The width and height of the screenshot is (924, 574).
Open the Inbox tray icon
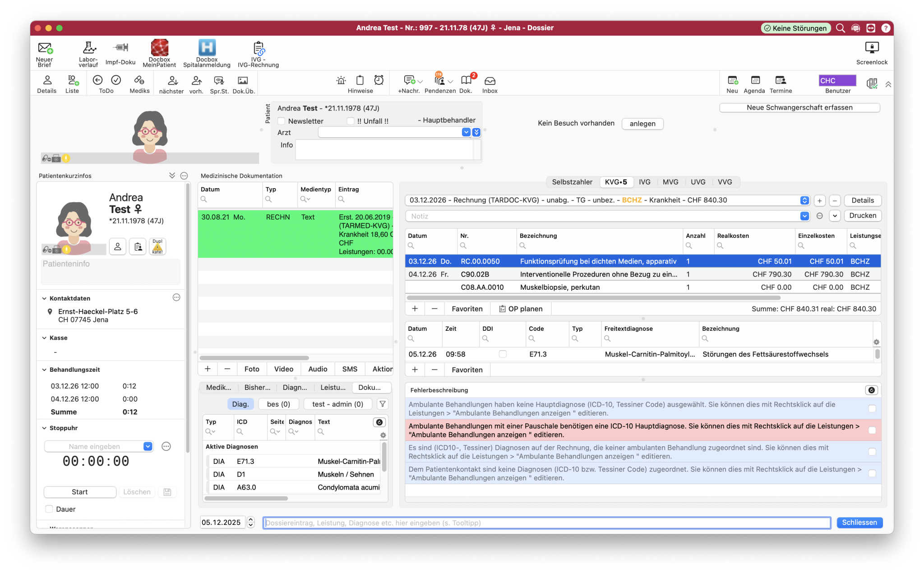(x=490, y=80)
